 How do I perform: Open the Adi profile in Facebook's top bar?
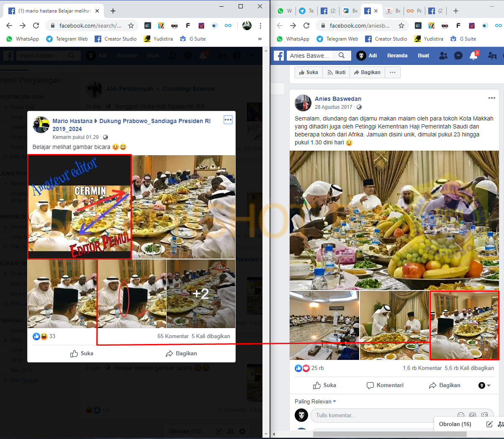pyautogui.click(x=367, y=55)
